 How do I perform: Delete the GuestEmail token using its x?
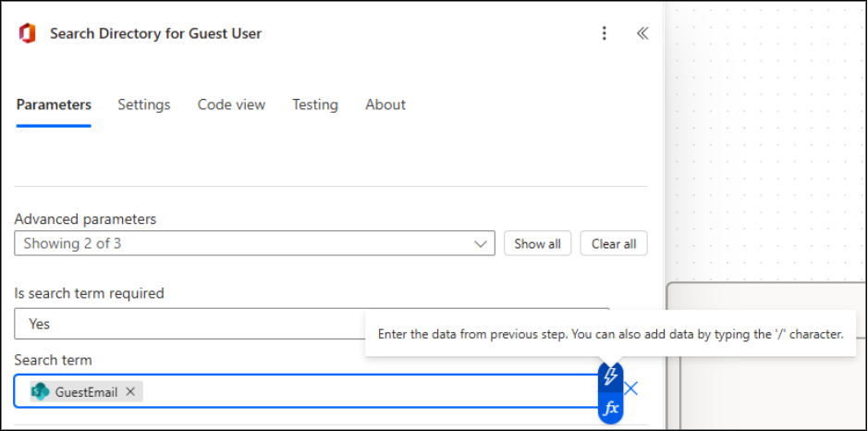pyautogui.click(x=130, y=391)
